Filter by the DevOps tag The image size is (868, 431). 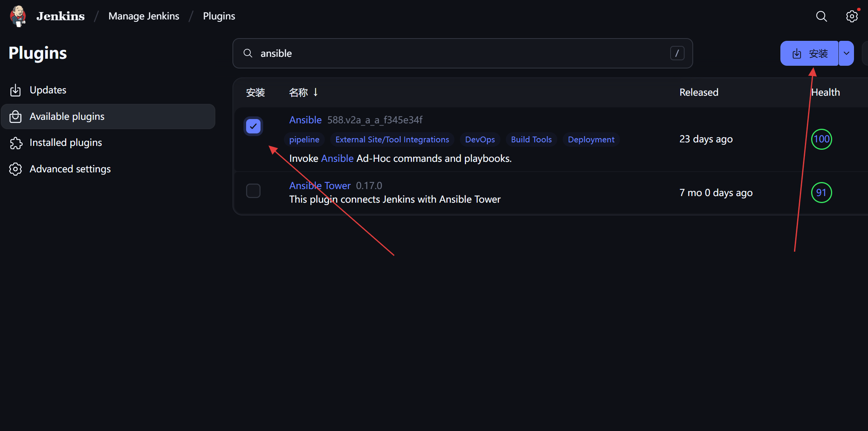480,140
